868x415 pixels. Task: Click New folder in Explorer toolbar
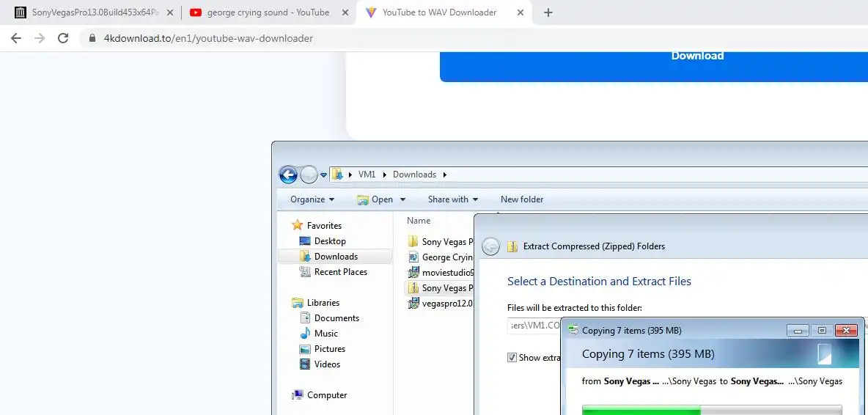pos(522,199)
